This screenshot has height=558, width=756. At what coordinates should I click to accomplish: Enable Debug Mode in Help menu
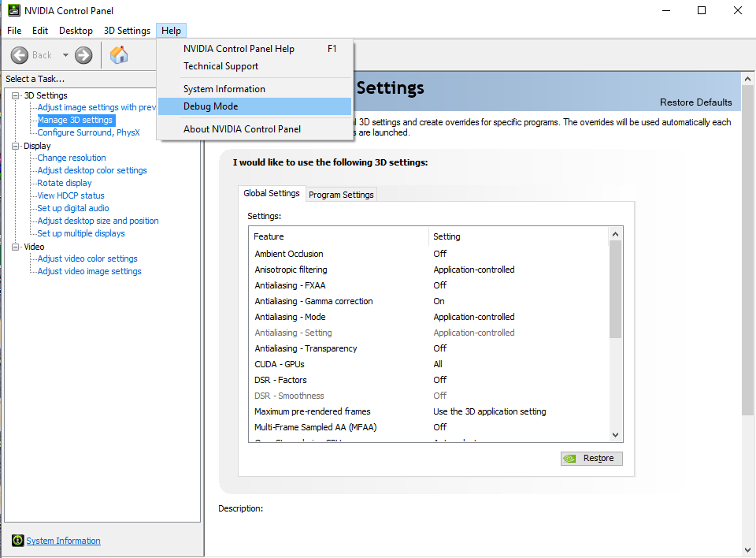click(x=254, y=106)
